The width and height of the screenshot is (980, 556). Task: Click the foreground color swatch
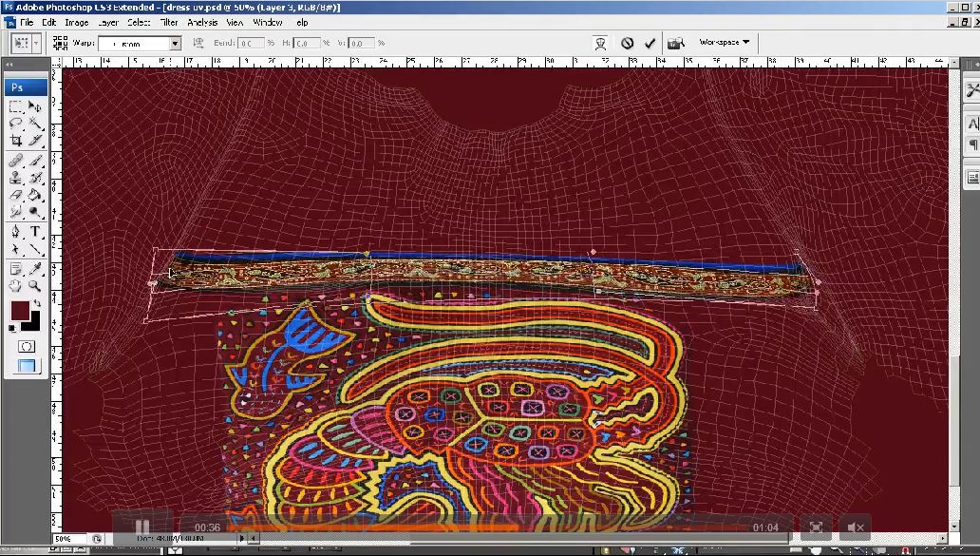20,312
